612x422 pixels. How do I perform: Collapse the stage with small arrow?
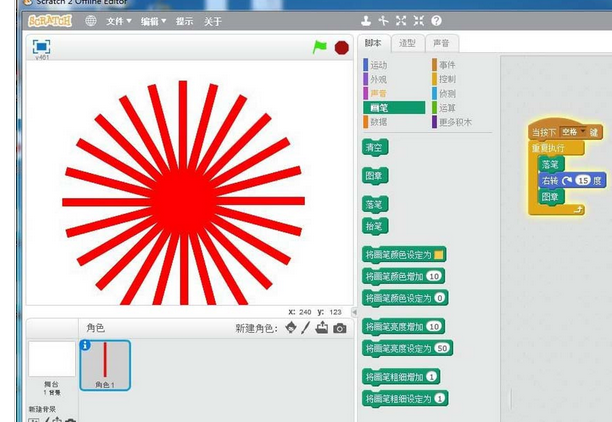coord(354,312)
